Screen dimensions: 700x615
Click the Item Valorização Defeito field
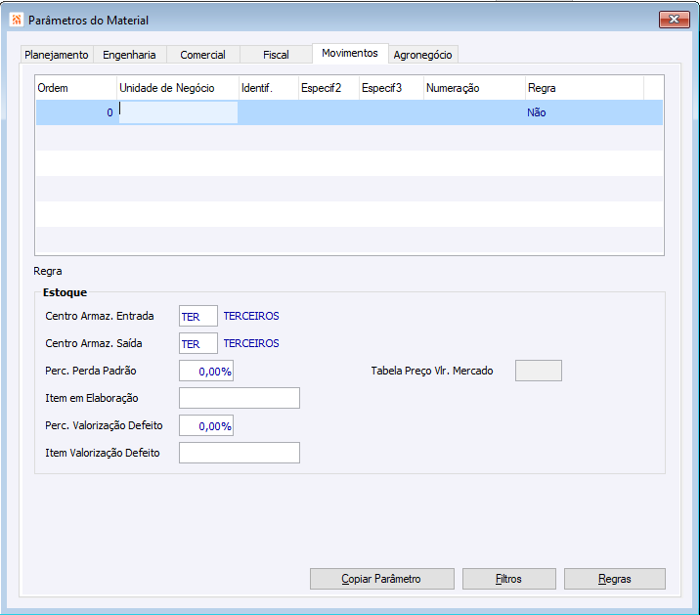click(240, 453)
